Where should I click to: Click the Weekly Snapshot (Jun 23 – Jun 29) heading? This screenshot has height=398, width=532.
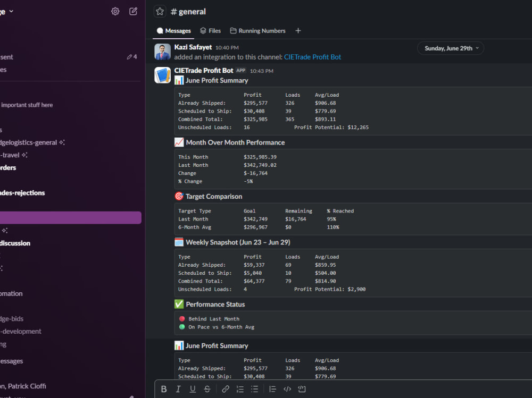click(x=238, y=242)
